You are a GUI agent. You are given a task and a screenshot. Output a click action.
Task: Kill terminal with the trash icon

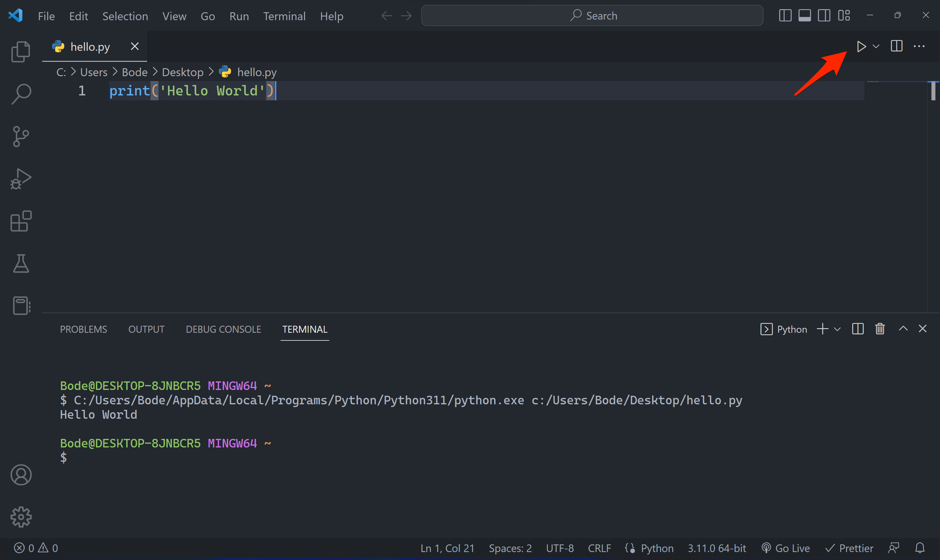click(x=880, y=329)
